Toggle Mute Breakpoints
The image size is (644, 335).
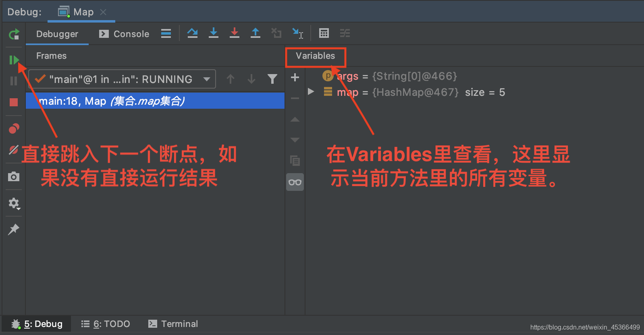click(x=14, y=150)
